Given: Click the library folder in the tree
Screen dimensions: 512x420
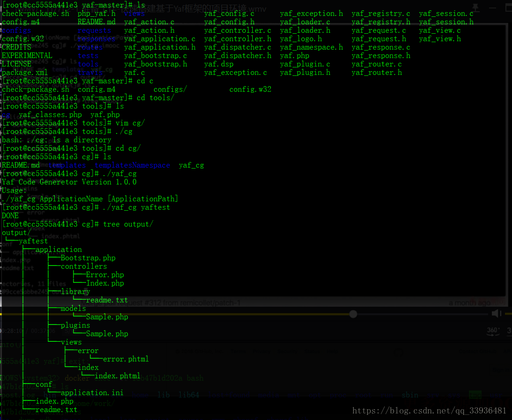Looking at the screenshot, I should click(75, 292).
